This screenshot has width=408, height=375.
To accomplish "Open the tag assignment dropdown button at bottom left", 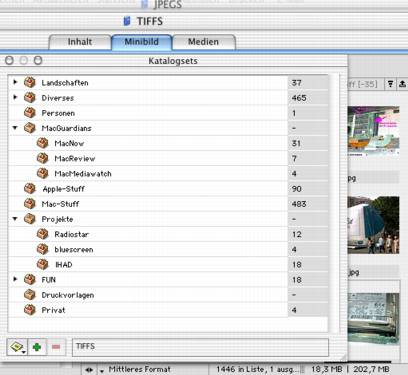I will [x=17, y=347].
